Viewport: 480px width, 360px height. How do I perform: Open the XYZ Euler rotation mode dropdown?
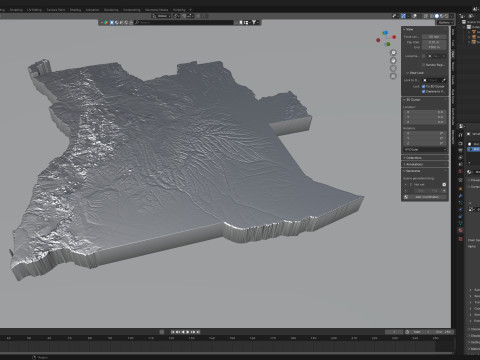pos(425,150)
